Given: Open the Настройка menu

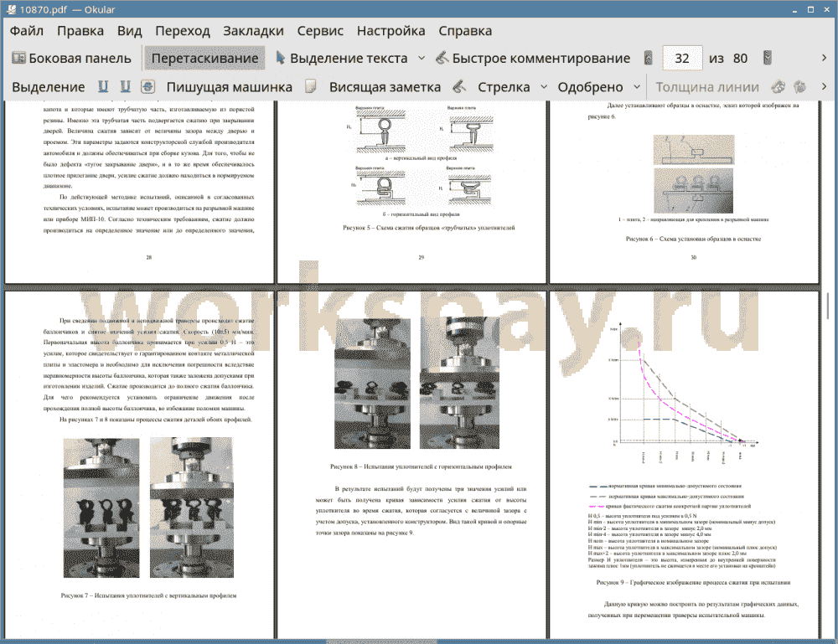Looking at the screenshot, I should [391, 31].
